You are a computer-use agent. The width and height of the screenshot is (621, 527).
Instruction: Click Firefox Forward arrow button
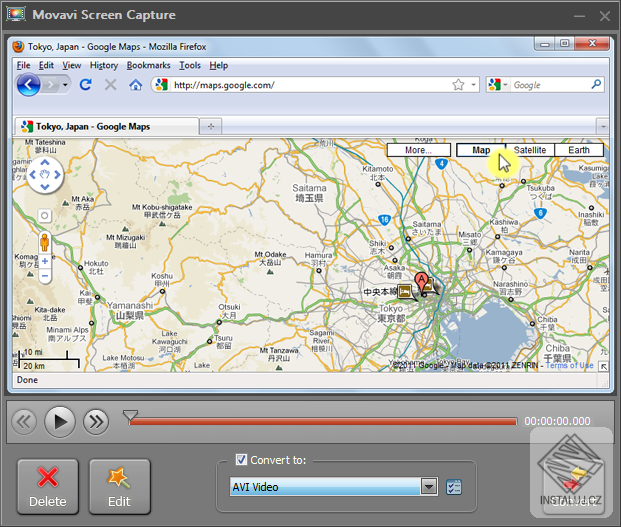51,85
